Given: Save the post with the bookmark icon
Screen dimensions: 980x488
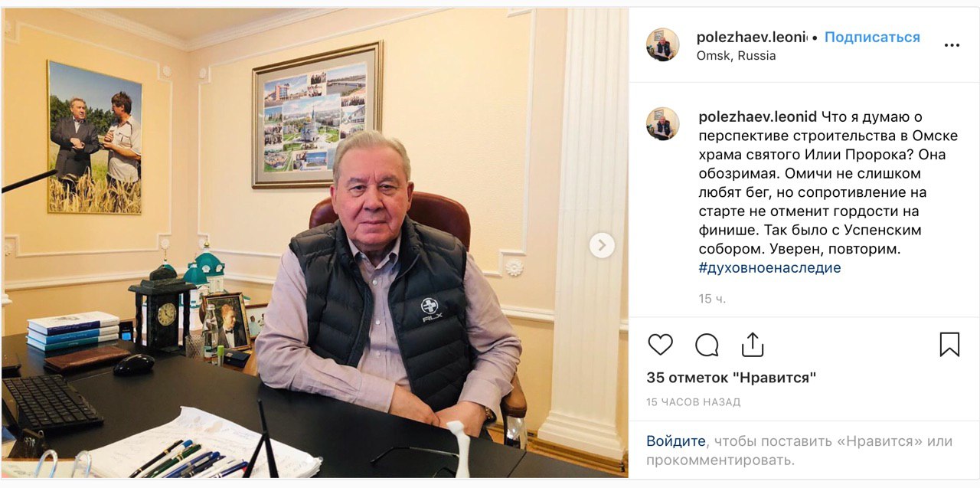Looking at the screenshot, I should (x=949, y=345).
